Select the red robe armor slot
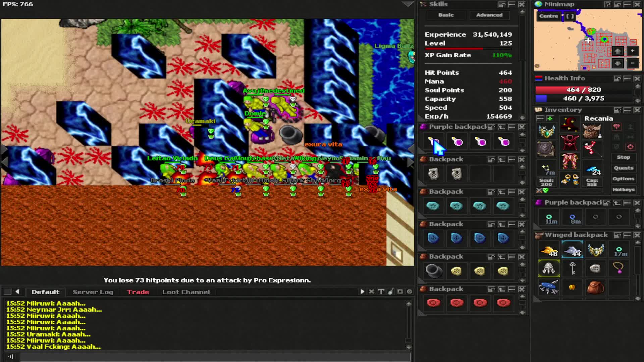Viewport: 644px width, 362px height. click(570, 143)
